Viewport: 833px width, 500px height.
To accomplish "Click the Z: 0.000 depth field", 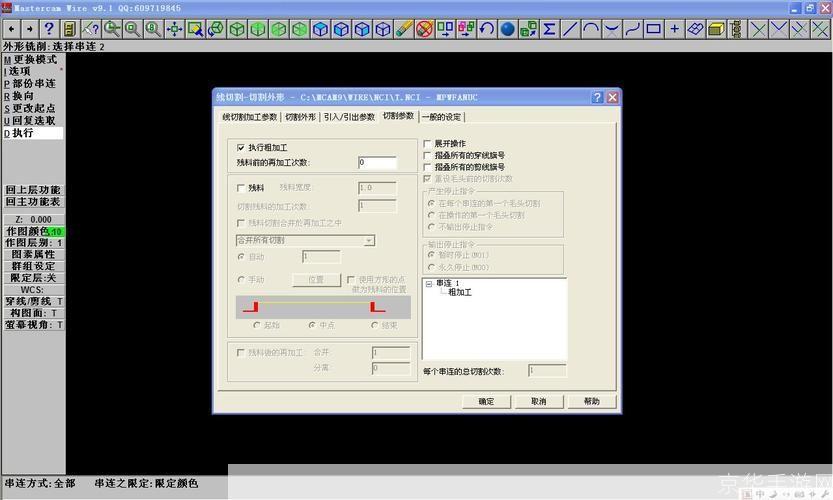I will (x=33, y=219).
